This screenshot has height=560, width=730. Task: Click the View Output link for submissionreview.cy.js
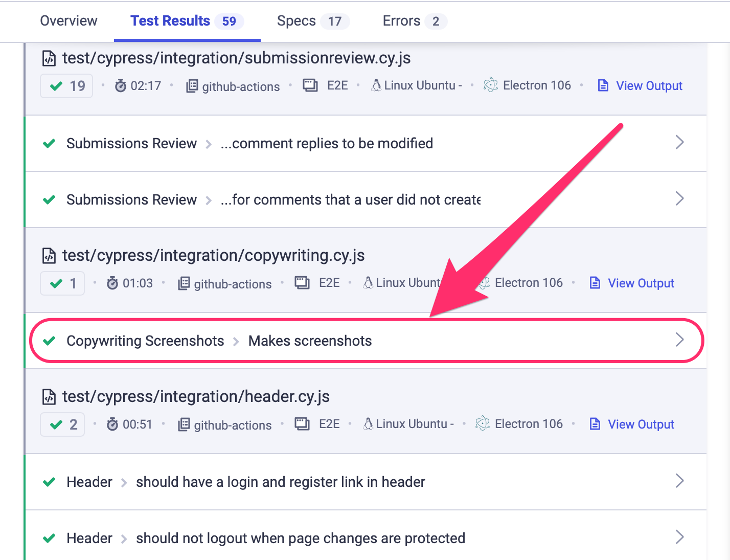[x=649, y=85]
